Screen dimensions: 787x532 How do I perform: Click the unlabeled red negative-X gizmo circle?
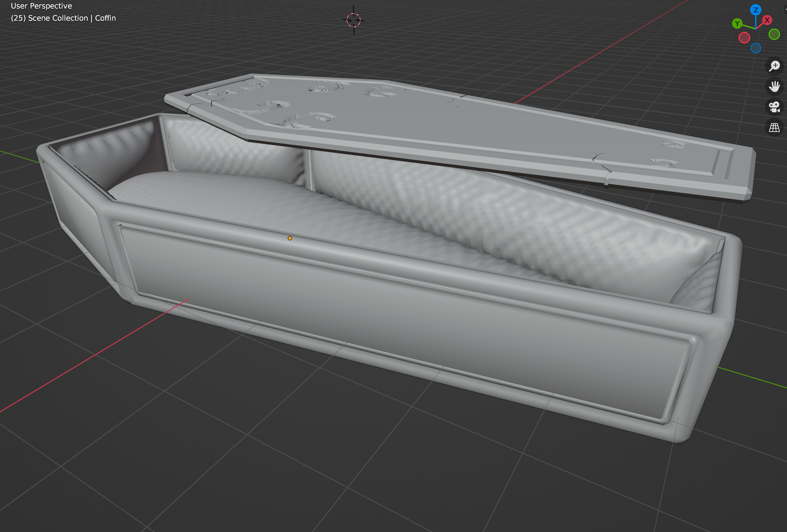744,38
